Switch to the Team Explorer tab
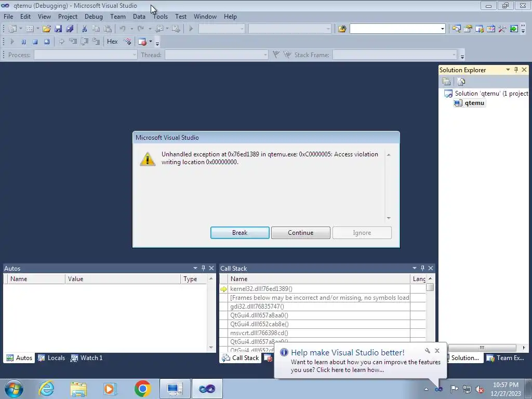The height and width of the screenshot is (399, 532). coord(506,358)
